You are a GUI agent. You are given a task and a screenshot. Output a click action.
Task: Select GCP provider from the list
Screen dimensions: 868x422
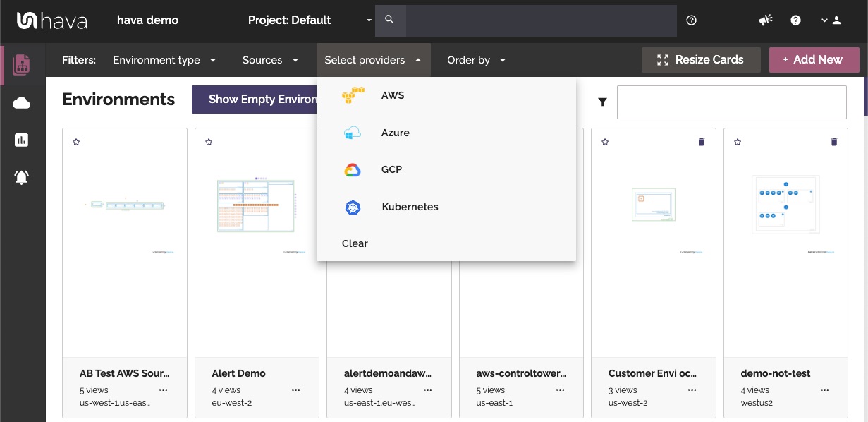446,169
